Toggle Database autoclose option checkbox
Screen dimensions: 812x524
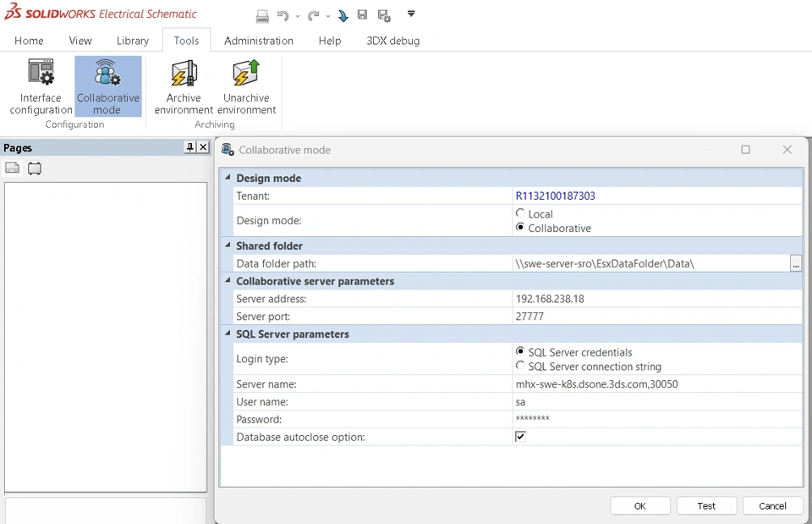520,437
